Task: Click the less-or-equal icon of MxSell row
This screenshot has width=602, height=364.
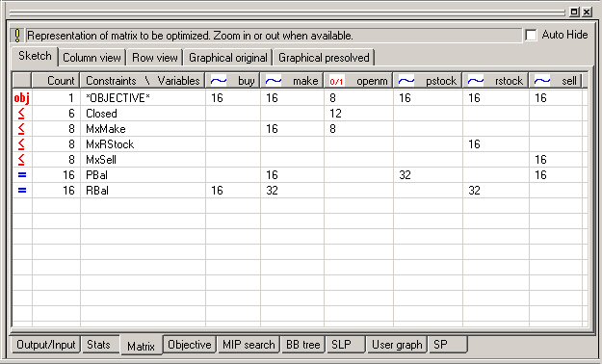Action: 21,159
